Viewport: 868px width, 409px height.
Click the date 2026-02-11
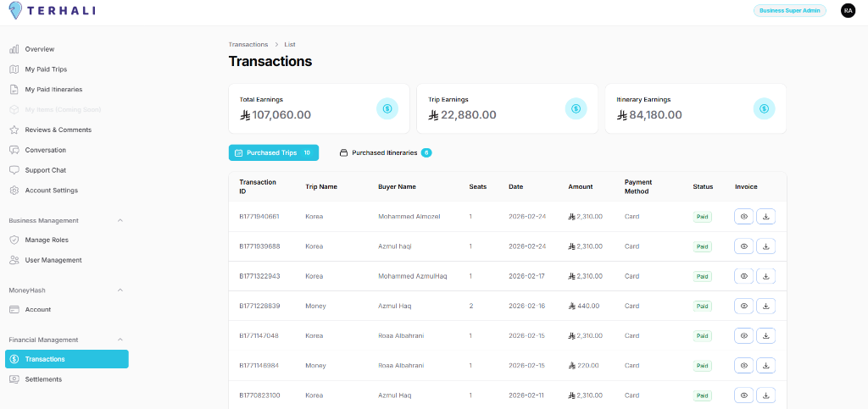[527, 395]
